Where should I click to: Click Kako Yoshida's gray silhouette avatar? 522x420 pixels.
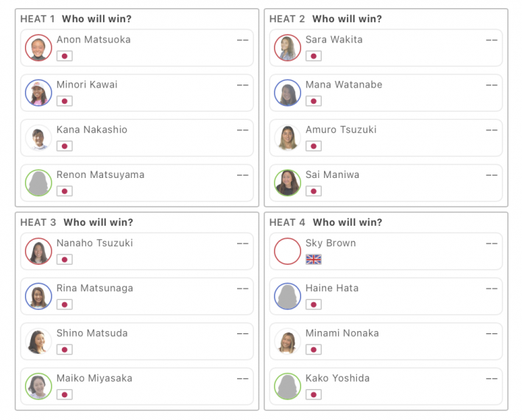[x=287, y=386]
